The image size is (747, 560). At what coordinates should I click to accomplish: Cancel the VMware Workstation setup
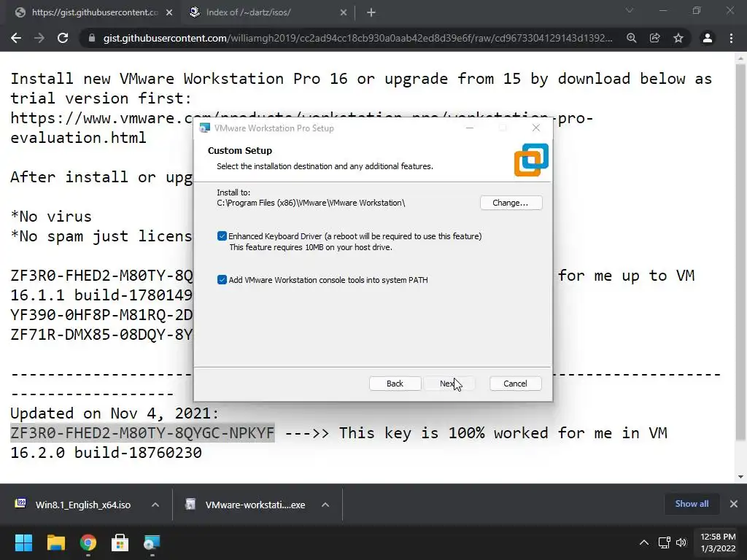pyautogui.click(x=516, y=384)
